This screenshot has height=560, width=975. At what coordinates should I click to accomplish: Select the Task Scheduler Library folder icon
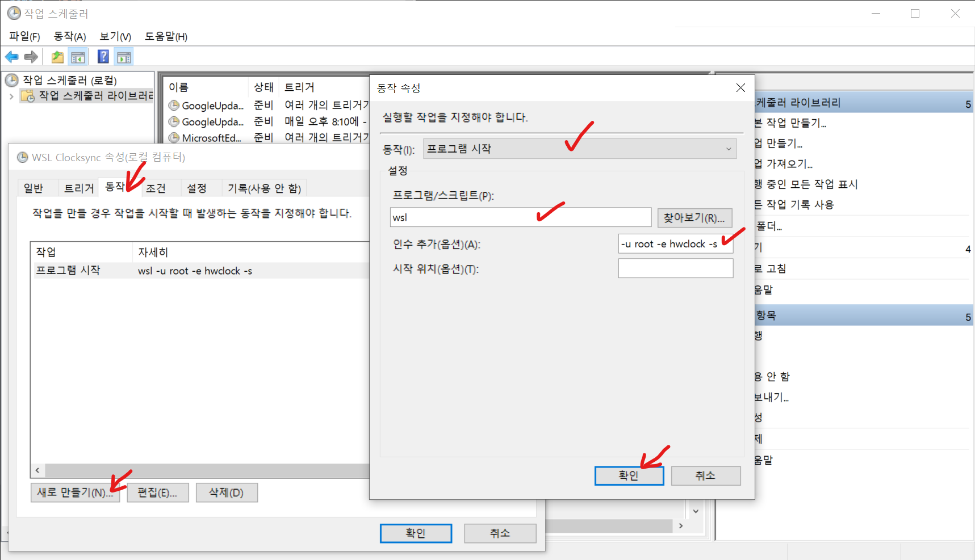(x=27, y=96)
